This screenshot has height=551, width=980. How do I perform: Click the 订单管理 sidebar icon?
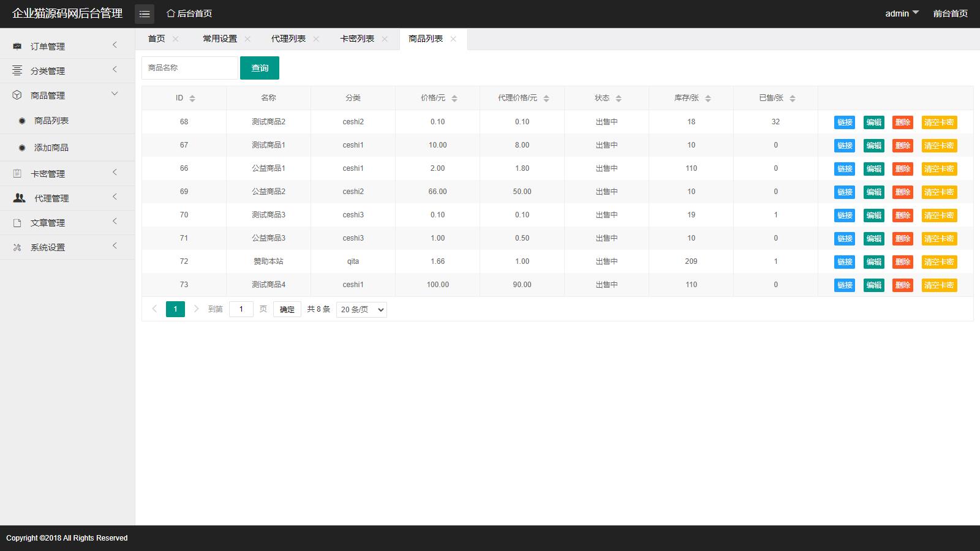(x=17, y=47)
